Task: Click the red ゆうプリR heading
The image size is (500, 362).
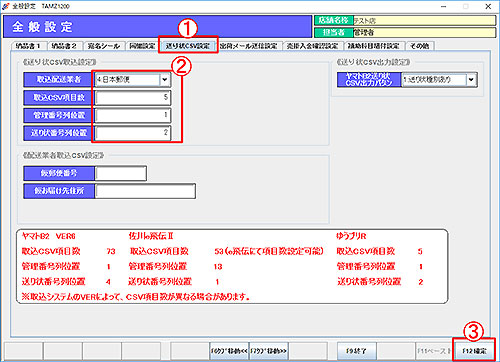Action: [351, 236]
